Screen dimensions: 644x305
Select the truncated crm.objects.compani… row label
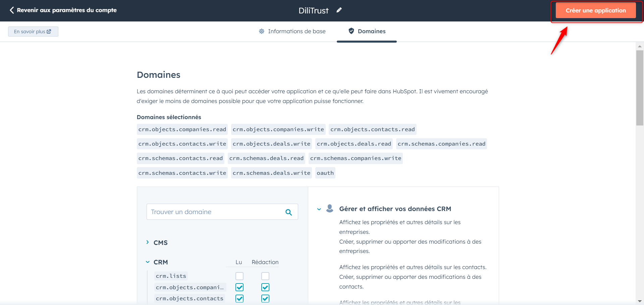click(190, 287)
